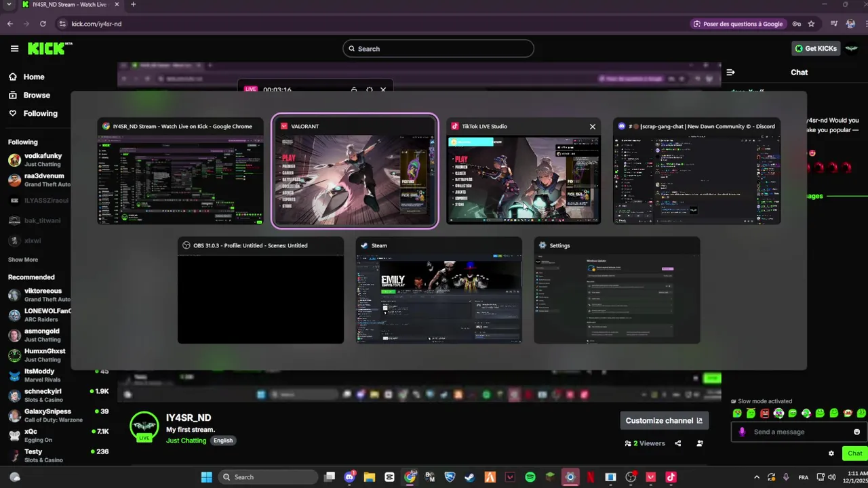Pick the red angry emote in chat
This screenshot has height=488, width=868.
pyautogui.click(x=765, y=413)
